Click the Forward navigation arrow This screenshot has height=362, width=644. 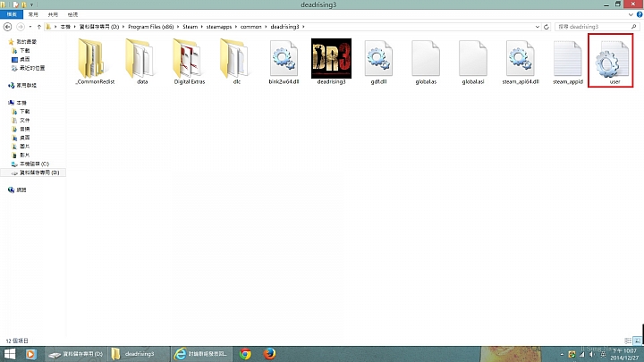[x=20, y=27]
